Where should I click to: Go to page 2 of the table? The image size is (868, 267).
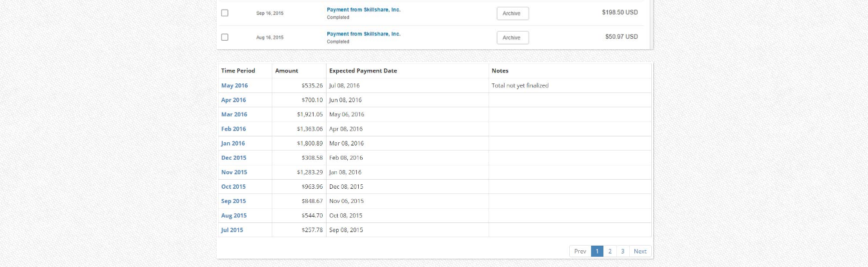tap(610, 251)
